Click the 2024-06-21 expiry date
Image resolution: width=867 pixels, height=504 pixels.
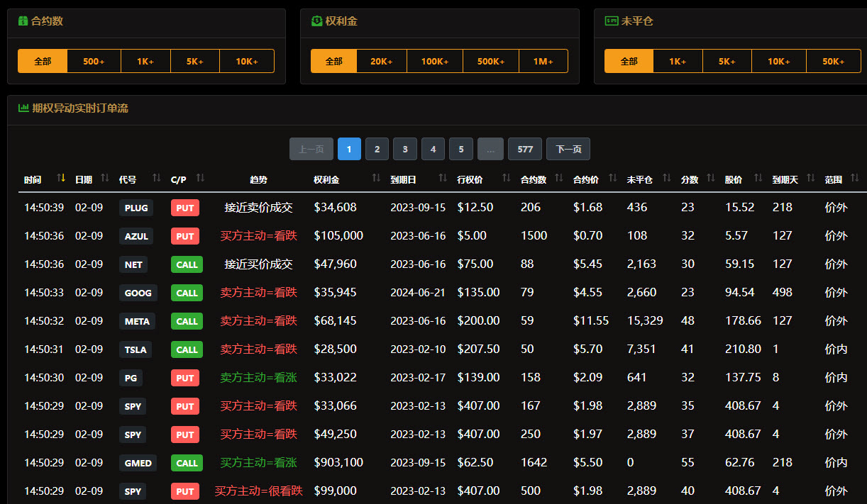(x=418, y=292)
